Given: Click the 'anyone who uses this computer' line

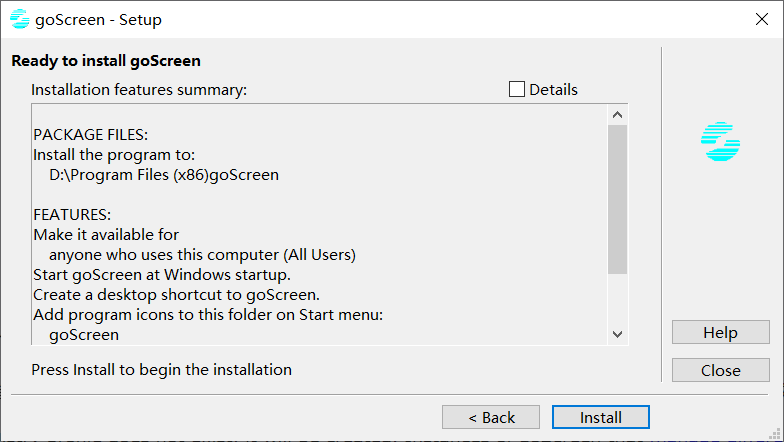Looking at the screenshot, I should (x=202, y=255).
